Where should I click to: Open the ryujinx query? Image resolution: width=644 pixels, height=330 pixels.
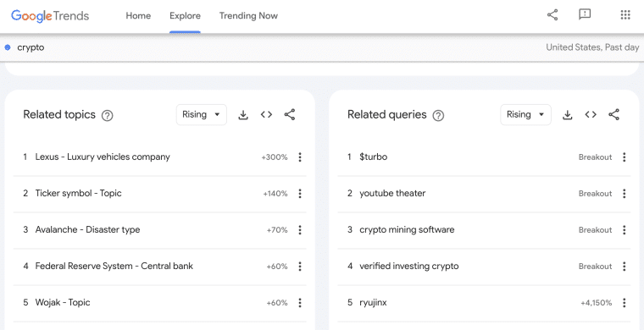point(373,303)
